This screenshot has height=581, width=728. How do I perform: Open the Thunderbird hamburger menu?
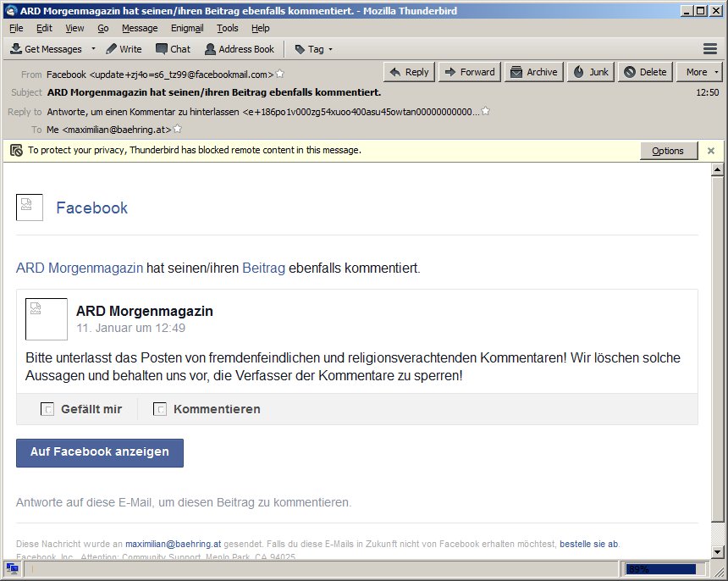710,49
